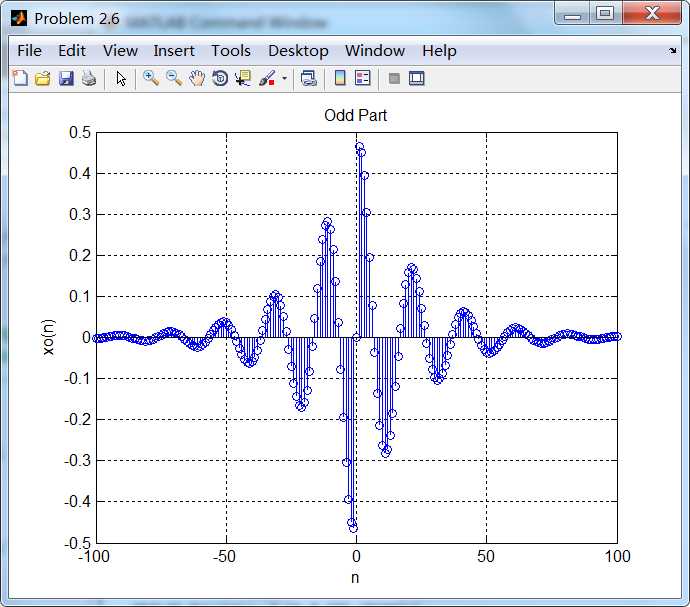
Task: Open the Help menu
Action: point(439,51)
